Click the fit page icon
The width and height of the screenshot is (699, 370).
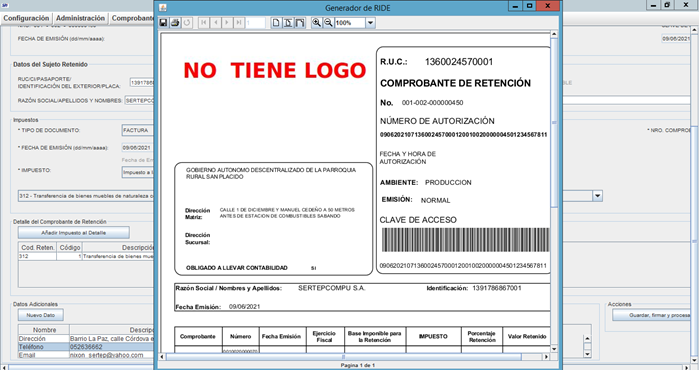[x=288, y=23]
